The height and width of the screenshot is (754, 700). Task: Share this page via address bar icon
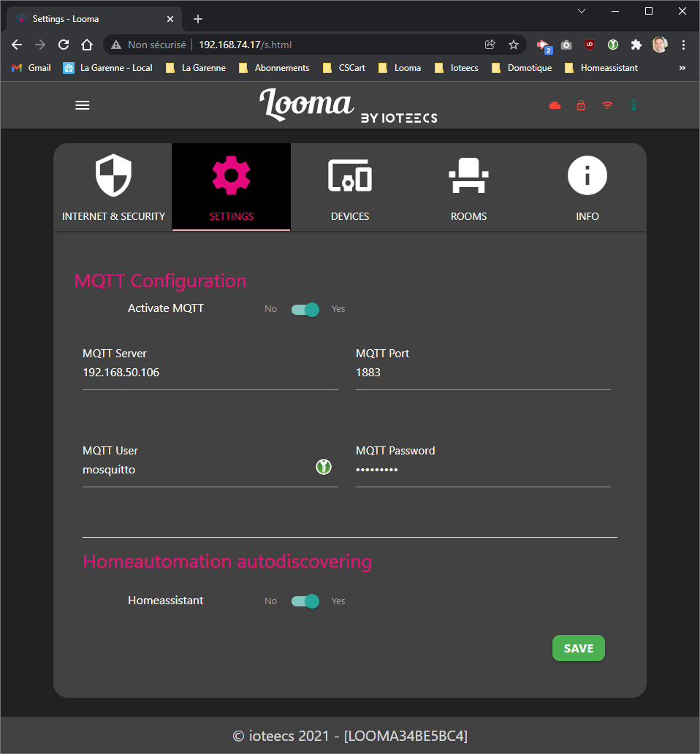pos(490,45)
